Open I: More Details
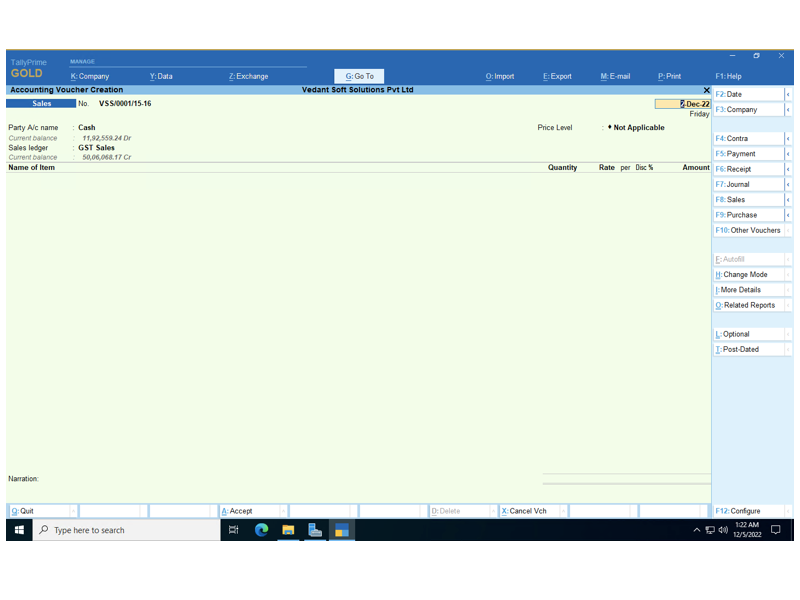The width and height of the screenshot is (800, 600). [x=748, y=290]
